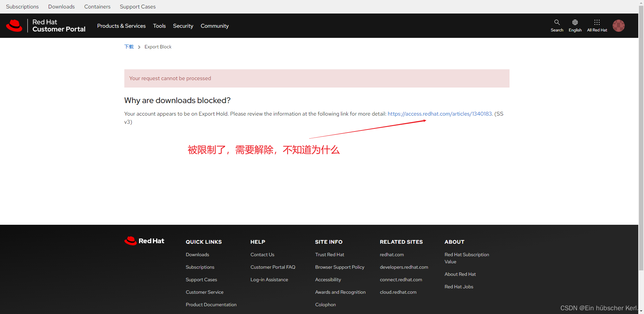Open Colophon footer link

[325, 305]
